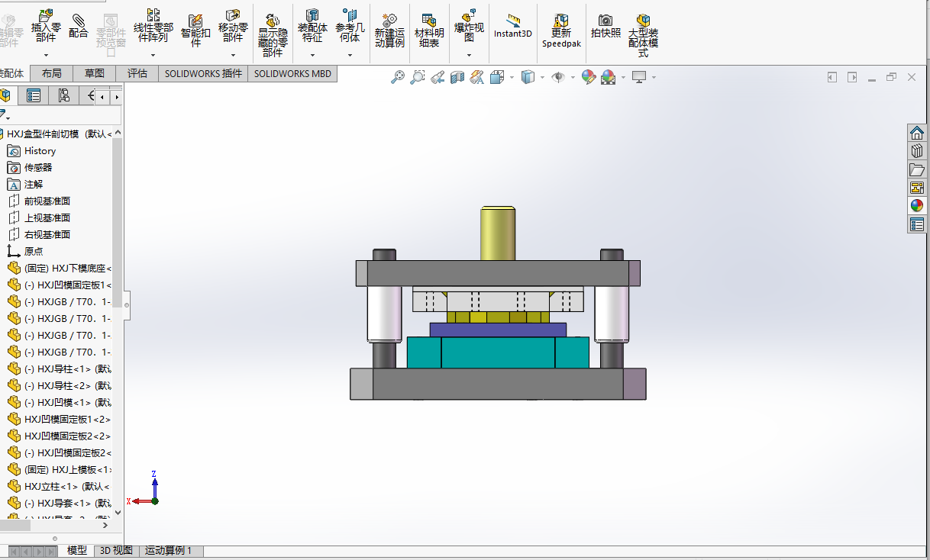This screenshot has height=560, width=930.
Task: Click New Motion Study (新建运动算例)
Action: [389, 31]
